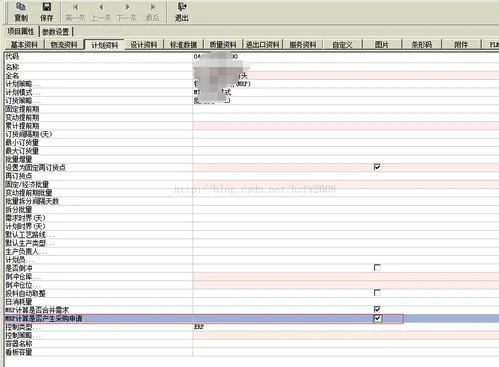Image resolution: width=499 pixels, height=367 pixels.
Task: Click the 保存 (Save) toolbar icon
Action: [x=47, y=11]
